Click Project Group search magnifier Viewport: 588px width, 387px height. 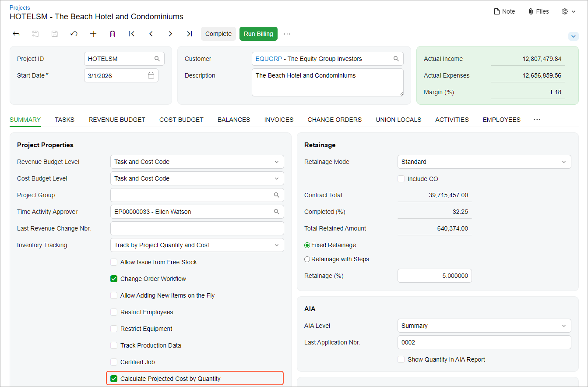point(277,195)
